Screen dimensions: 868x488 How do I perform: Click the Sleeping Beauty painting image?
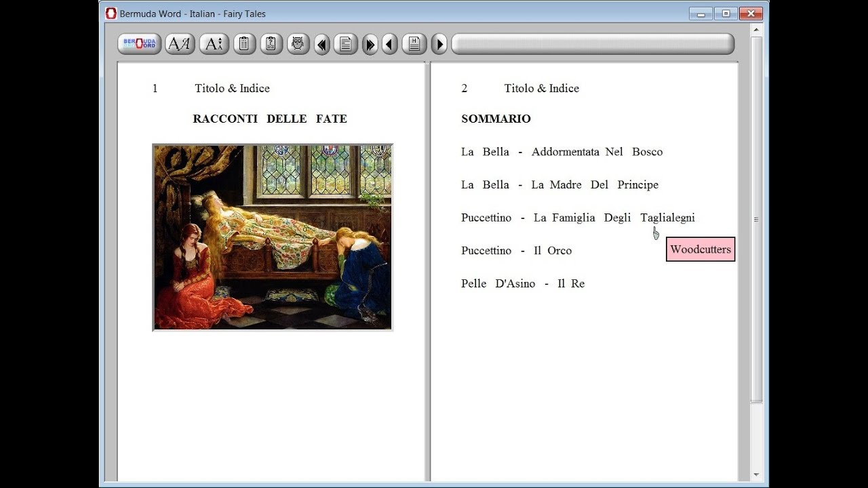pos(273,237)
